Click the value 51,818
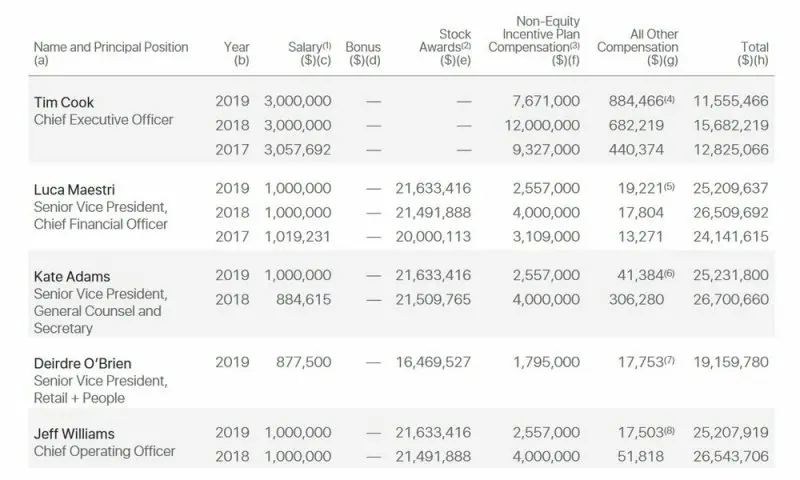800x480 pixels. pyautogui.click(x=641, y=457)
